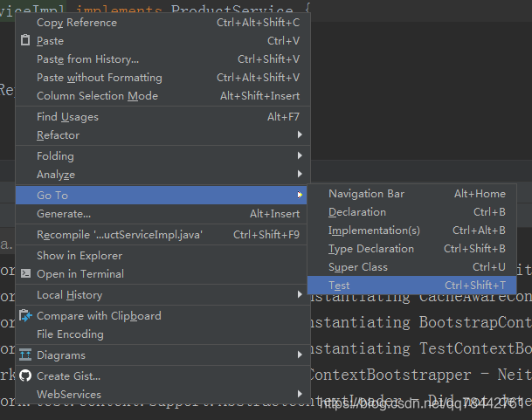Image resolution: width=532 pixels, height=420 pixels.
Task: Choose Super Class from submenu
Action: pyautogui.click(x=357, y=267)
